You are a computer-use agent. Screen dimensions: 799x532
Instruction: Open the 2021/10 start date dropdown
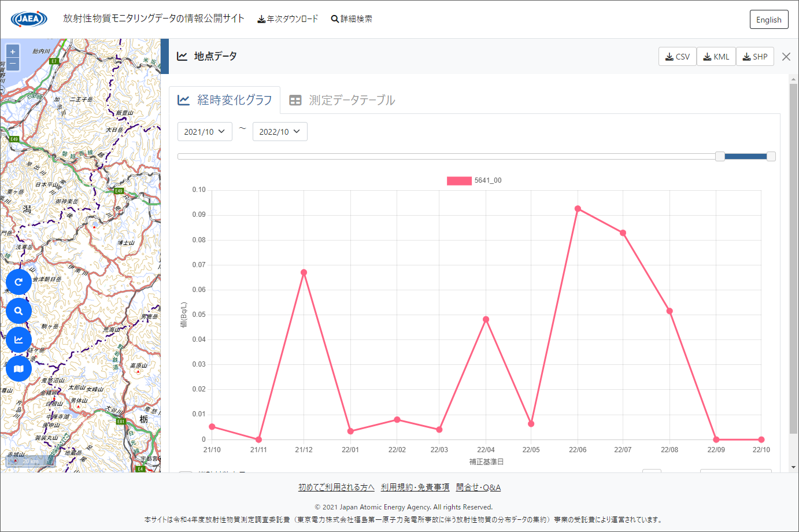click(x=205, y=132)
